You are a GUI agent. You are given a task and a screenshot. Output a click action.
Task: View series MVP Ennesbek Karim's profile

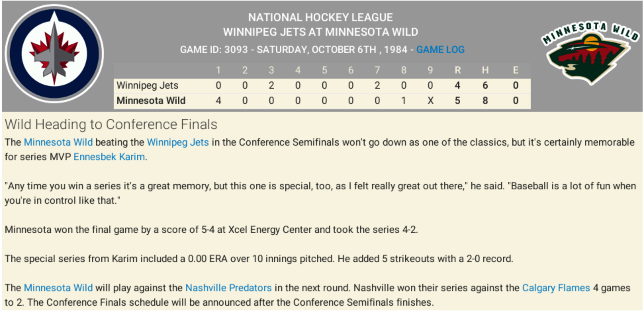point(109,157)
